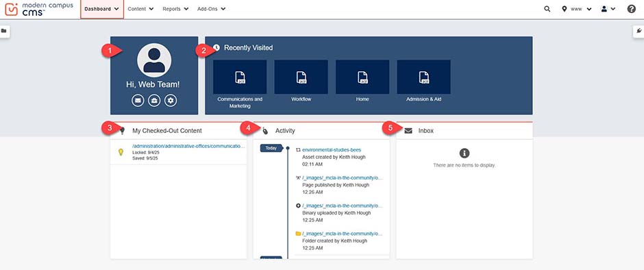Click the lit lightbulb check-in icon

point(121,152)
